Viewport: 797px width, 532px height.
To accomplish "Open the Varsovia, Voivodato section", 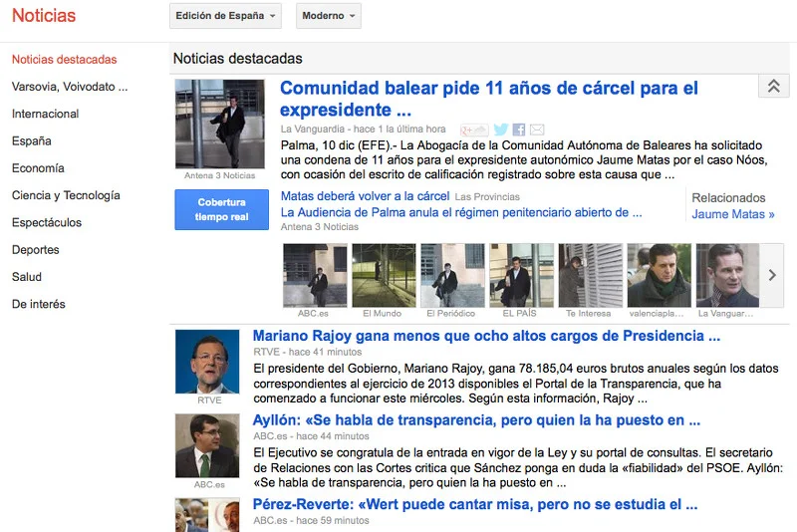I will (70, 87).
